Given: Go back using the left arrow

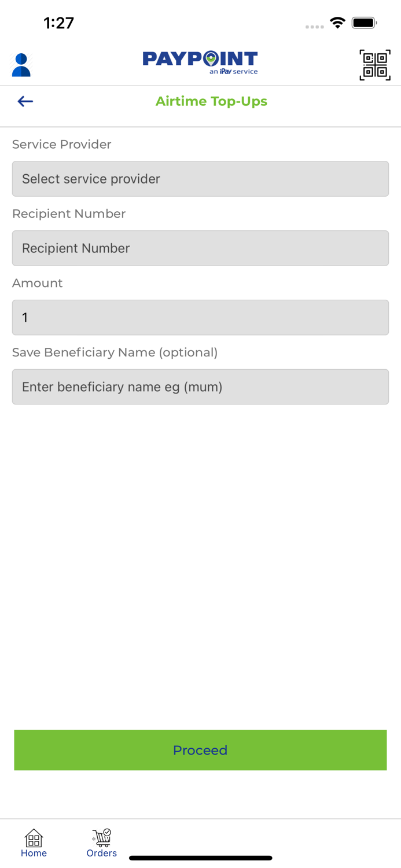Looking at the screenshot, I should pos(25,101).
